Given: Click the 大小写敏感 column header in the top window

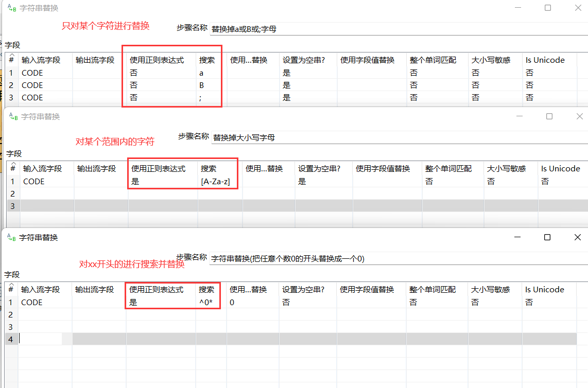Looking at the screenshot, I should click(x=491, y=60).
